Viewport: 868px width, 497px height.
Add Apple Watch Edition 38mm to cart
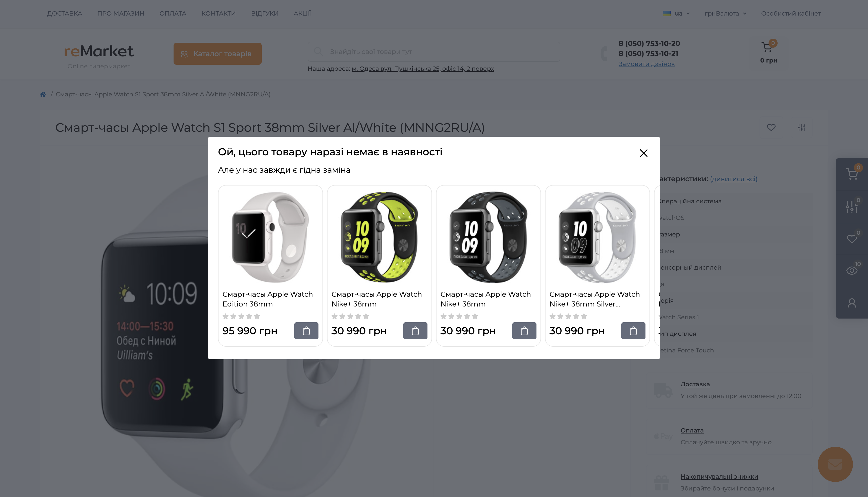[x=306, y=331]
